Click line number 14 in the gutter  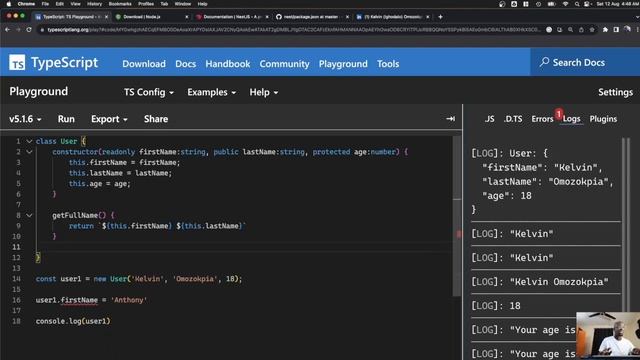[16, 279]
